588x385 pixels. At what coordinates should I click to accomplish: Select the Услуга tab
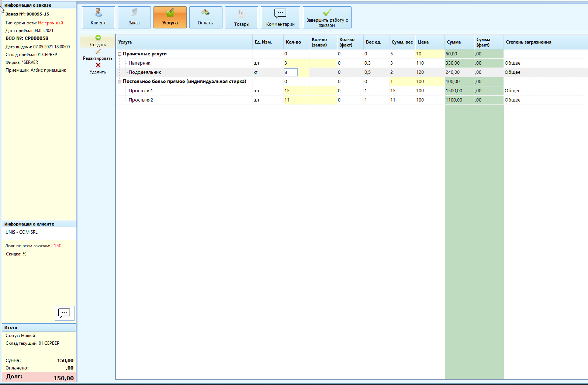click(x=170, y=17)
